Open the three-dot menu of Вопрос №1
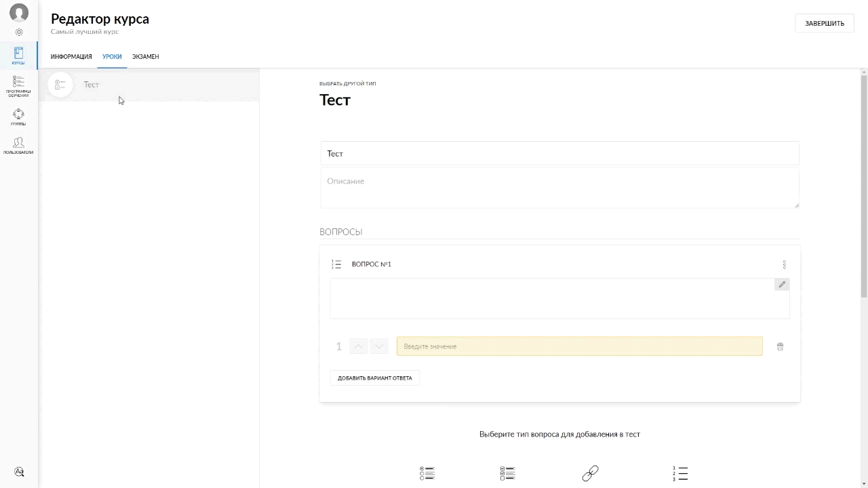Screen dimensions: 868x488 785,264
